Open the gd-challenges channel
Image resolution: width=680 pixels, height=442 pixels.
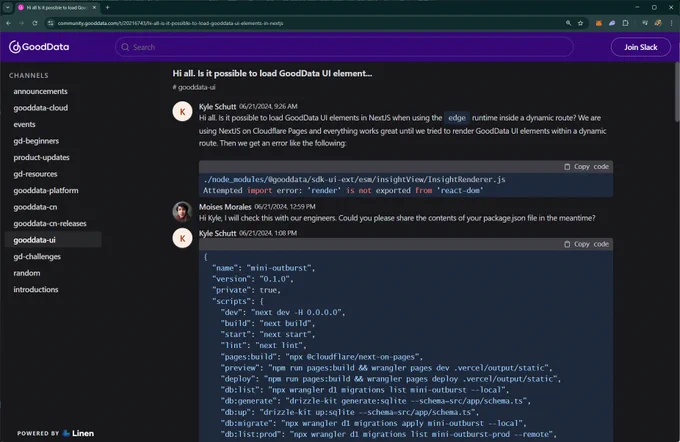(x=37, y=256)
